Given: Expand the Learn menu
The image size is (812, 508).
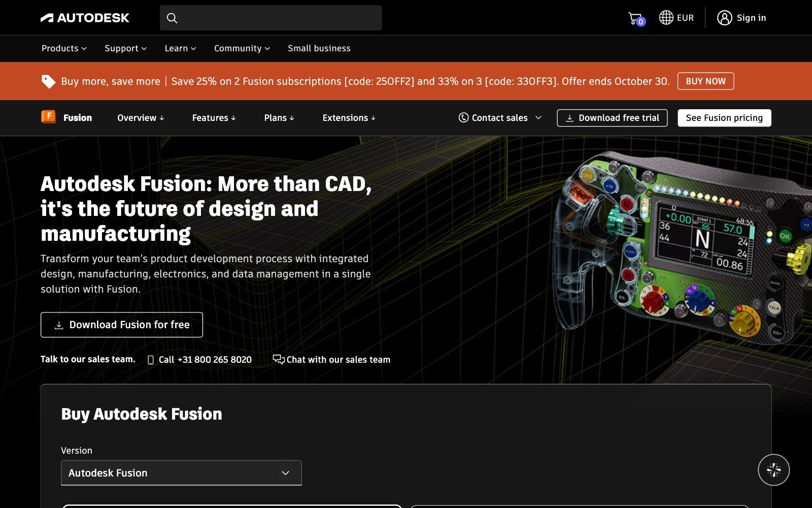Looking at the screenshot, I should tap(180, 48).
